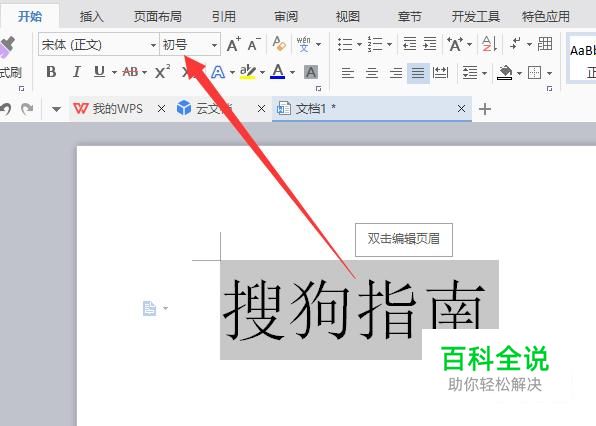Decrease paragraph indent
Viewport: 596px width, 426px height.
[x=409, y=44]
